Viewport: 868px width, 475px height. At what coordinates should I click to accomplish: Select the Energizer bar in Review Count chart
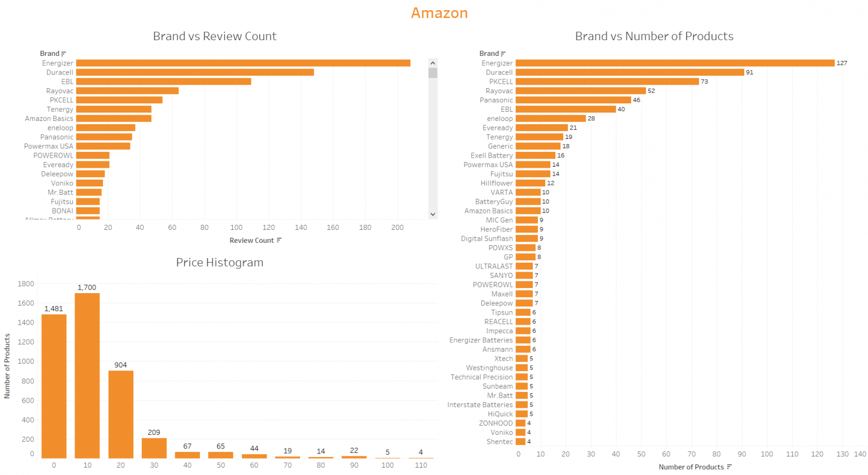pos(243,63)
